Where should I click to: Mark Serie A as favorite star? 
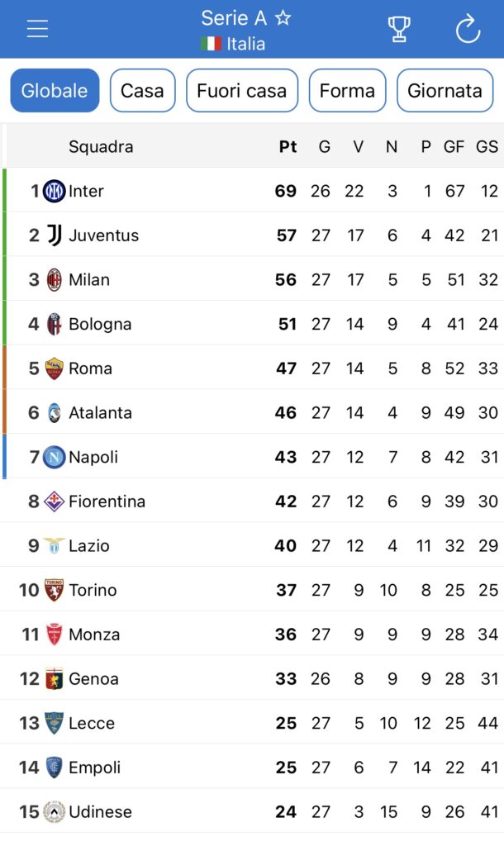[283, 18]
